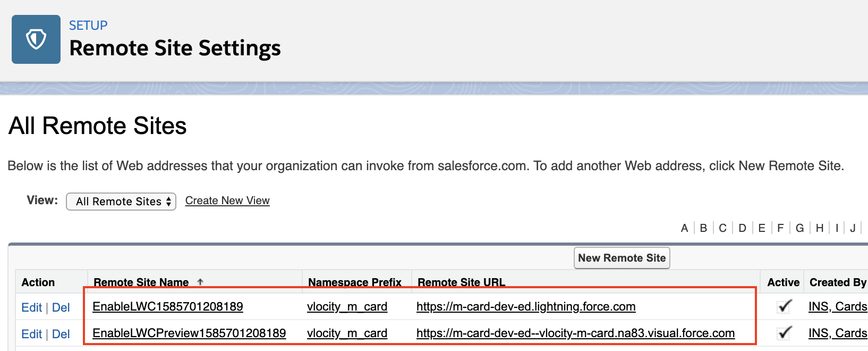The height and width of the screenshot is (351, 868).
Task: Sort by Active column header
Action: [783, 282]
